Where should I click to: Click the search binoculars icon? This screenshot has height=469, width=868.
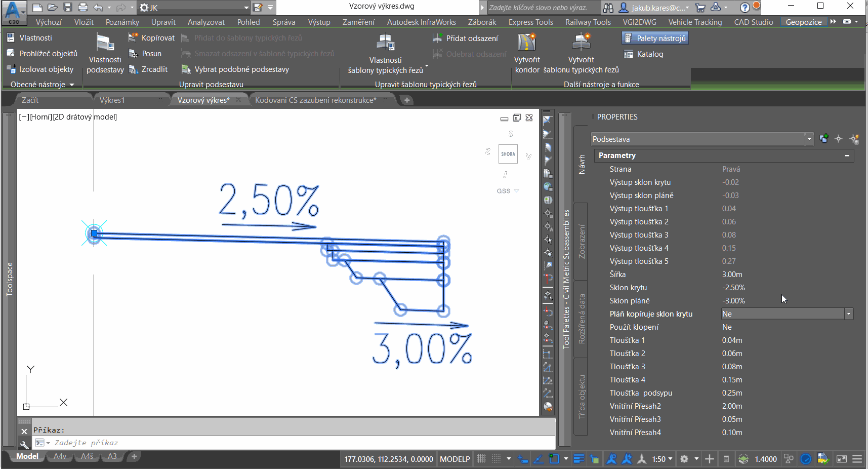(x=608, y=8)
